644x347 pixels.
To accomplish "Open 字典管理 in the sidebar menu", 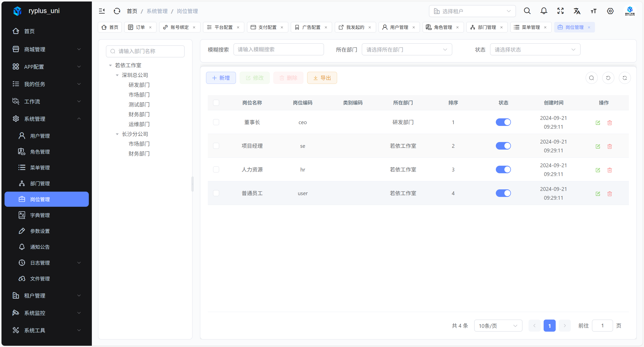I will pos(40,215).
